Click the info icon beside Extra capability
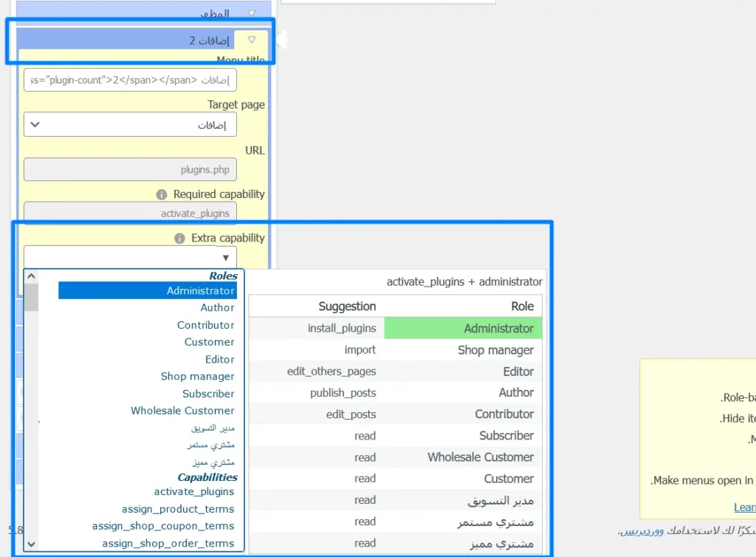The height and width of the screenshot is (557, 756). [179, 239]
